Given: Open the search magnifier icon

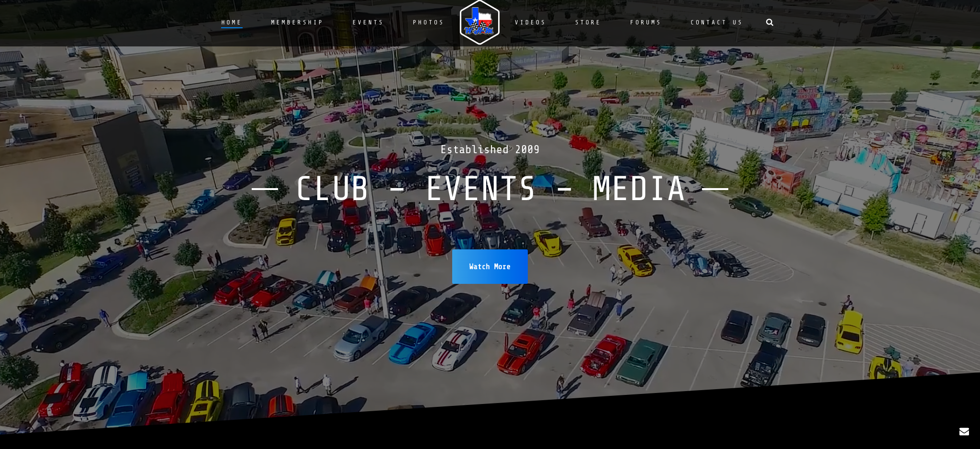Looking at the screenshot, I should pos(769,22).
